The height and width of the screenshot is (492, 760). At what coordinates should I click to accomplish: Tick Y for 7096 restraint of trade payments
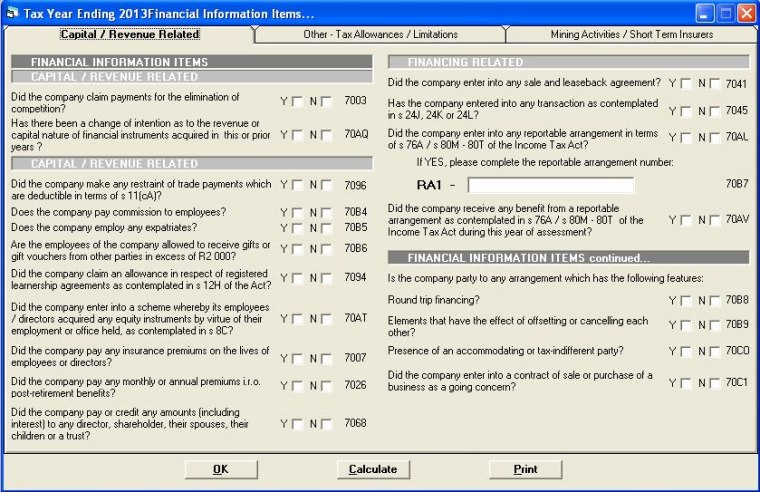click(298, 185)
